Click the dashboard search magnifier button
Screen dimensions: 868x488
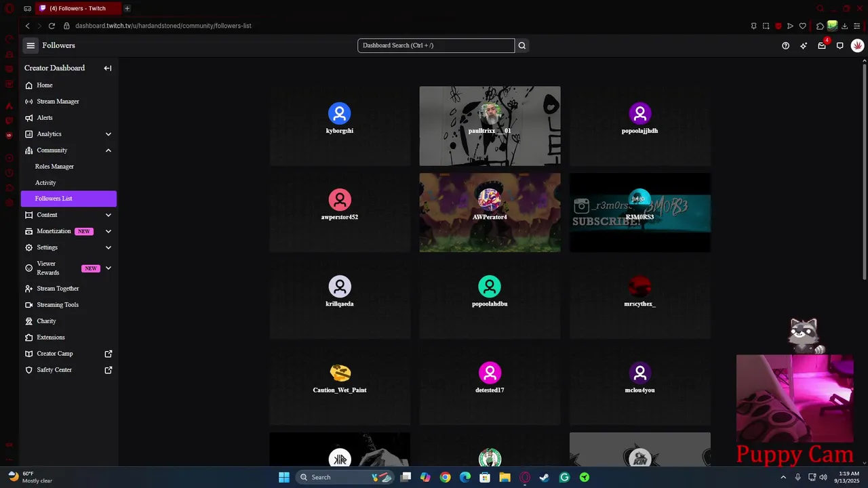[x=522, y=45]
